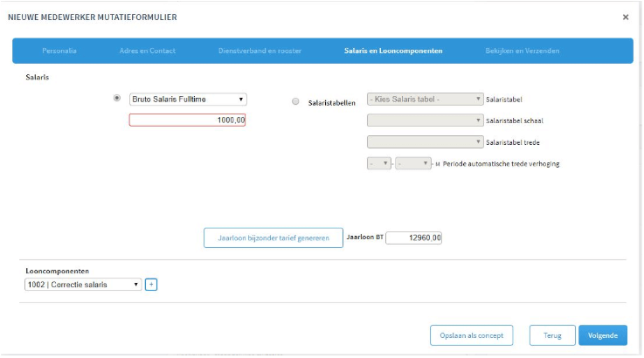The image size is (644, 358).
Task: Select the Salaris en Looncomponenten tab
Action: point(393,51)
